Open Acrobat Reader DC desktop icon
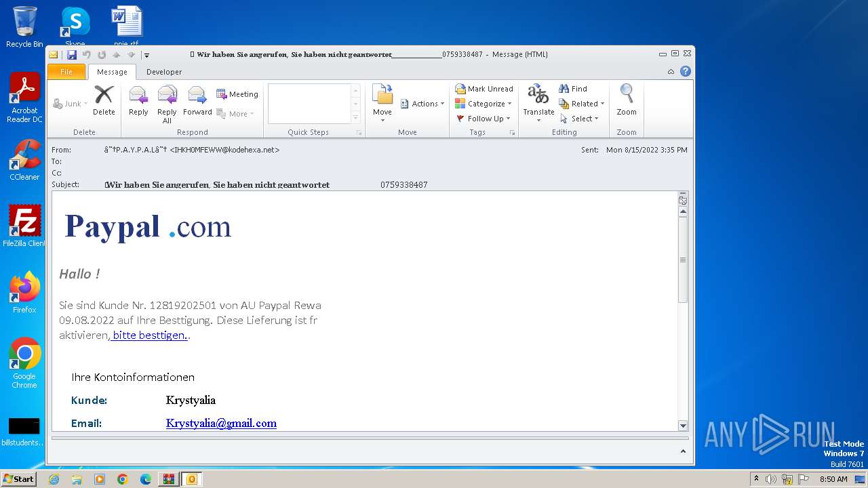Screen dimensions: 868x488 pos(24,98)
